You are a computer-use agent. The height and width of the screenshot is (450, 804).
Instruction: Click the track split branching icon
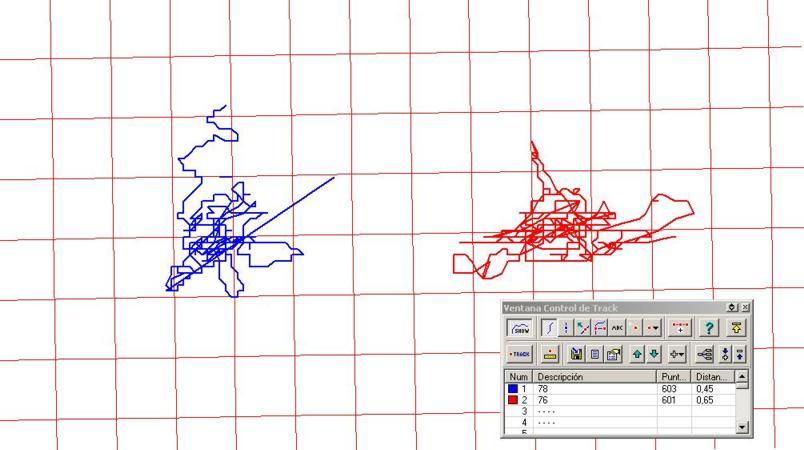[x=706, y=354]
